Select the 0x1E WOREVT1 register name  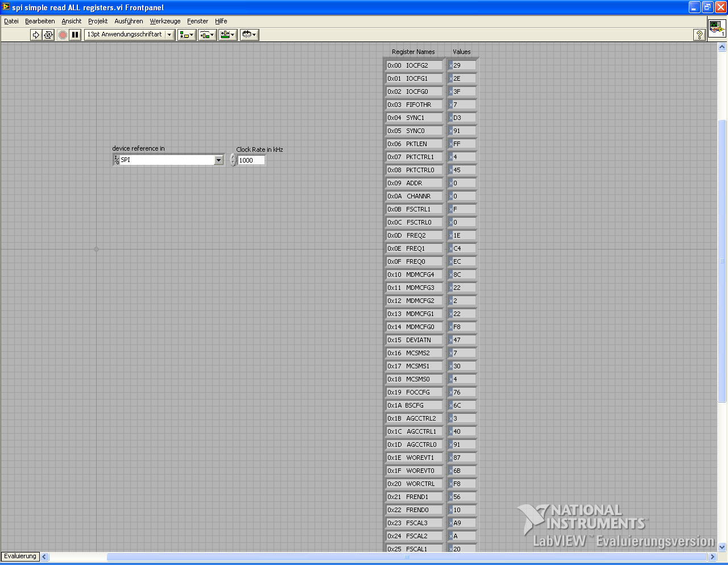tap(414, 458)
